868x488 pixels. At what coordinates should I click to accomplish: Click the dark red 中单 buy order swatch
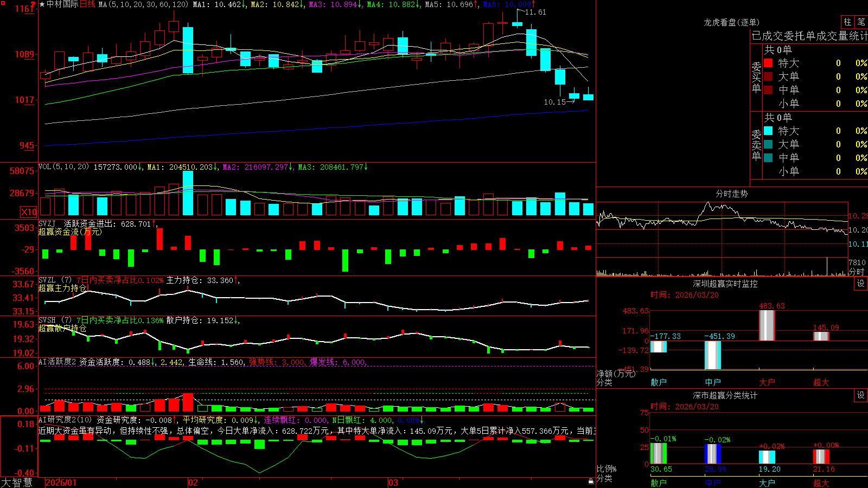tap(768, 89)
